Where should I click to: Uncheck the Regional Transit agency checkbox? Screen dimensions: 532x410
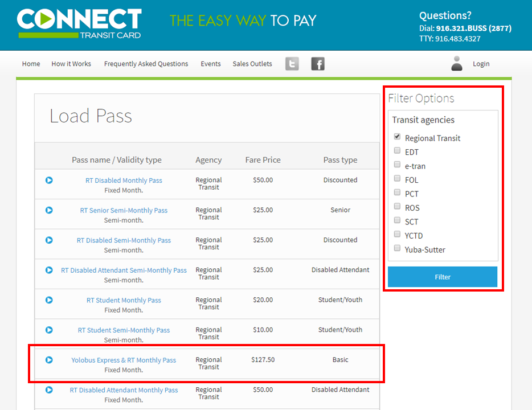point(397,137)
